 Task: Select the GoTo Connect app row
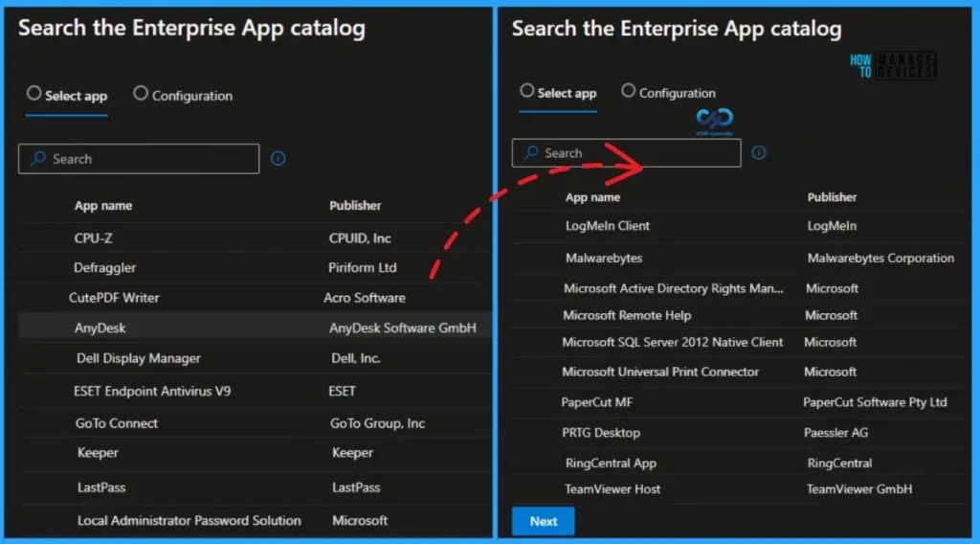tap(255, 423)
